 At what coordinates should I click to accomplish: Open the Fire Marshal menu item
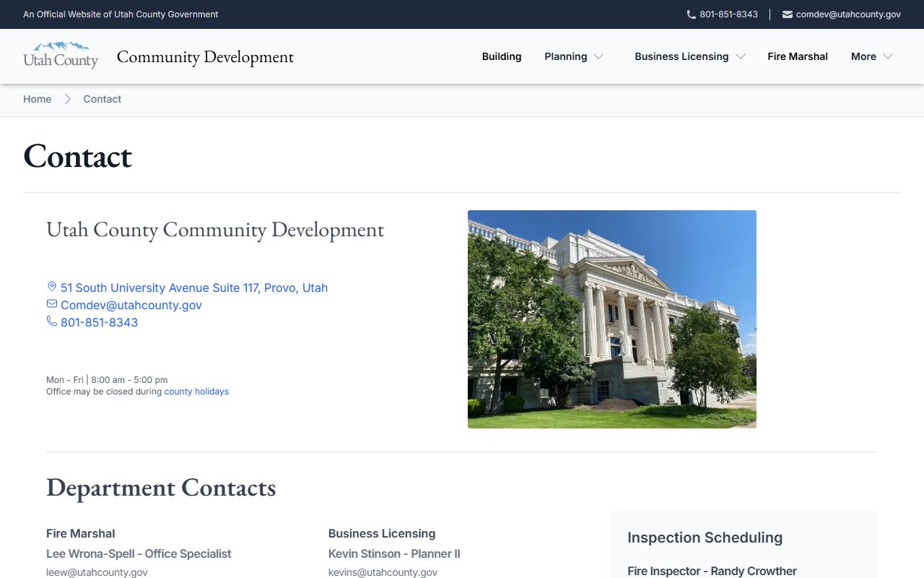(798, 56)
